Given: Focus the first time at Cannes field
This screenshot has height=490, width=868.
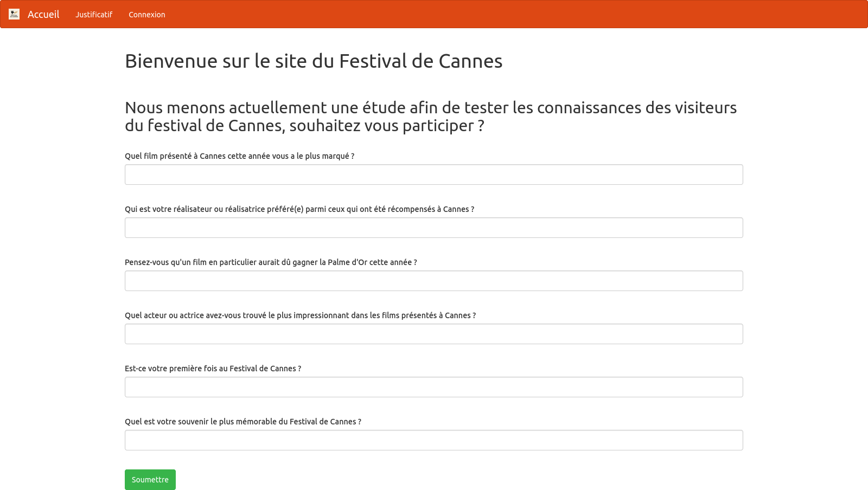Looking at the screenshot, I should [x=434, y=387].
